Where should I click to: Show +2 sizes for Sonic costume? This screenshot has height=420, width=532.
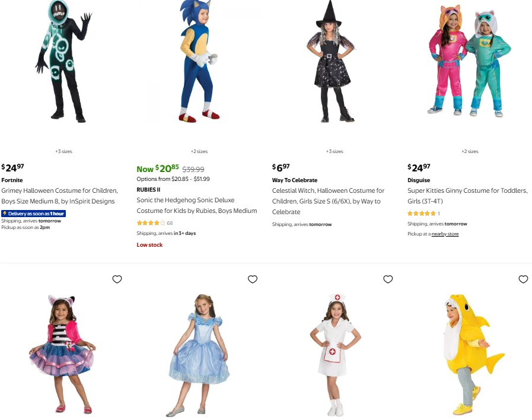(x=199, y=151)
